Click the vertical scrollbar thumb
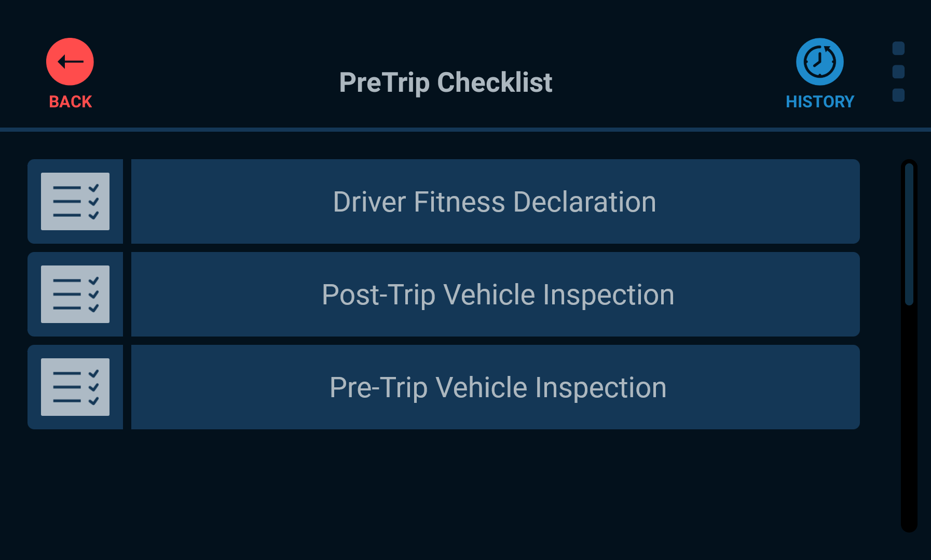The height and width of the screenshot is (560, 931). click(x=909, y=234)
